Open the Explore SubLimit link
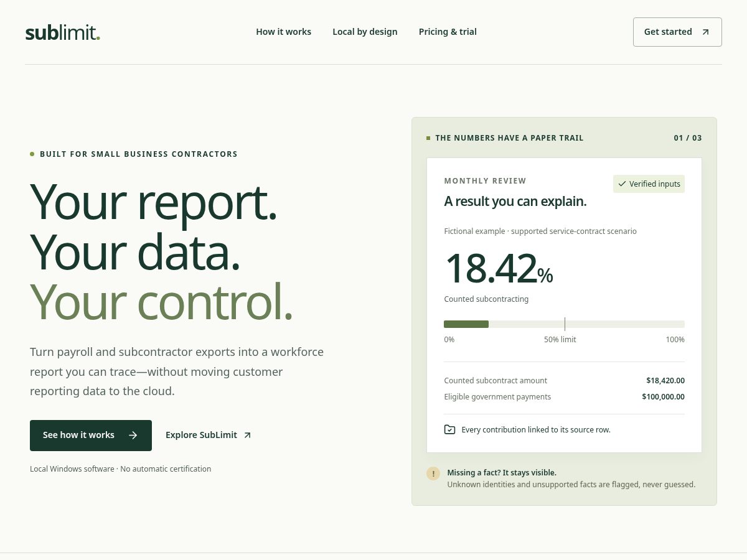This screenshot has height=560, width=747. tap(209, 436)
